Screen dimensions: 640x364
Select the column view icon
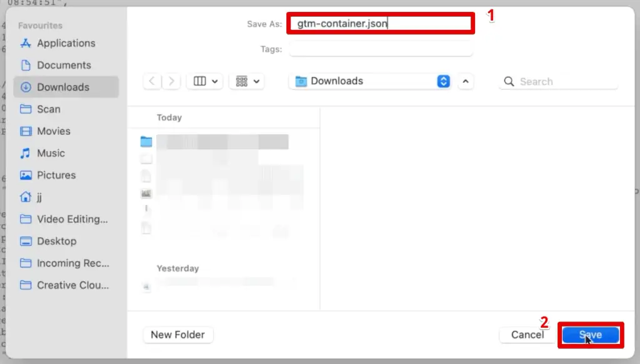(197, 81)
